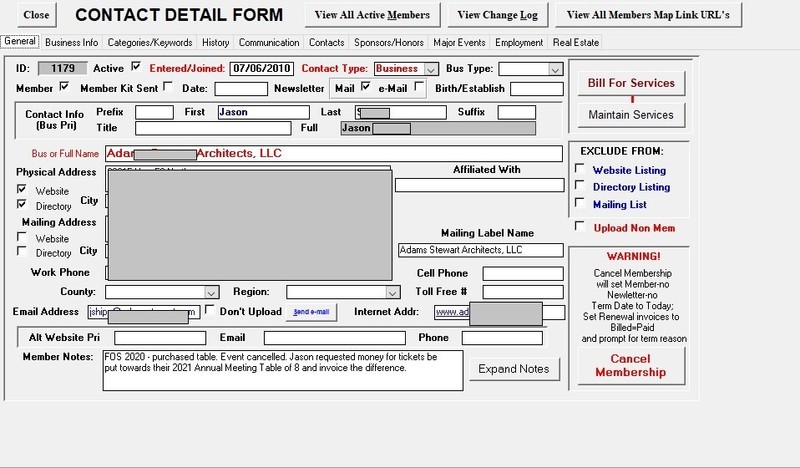Screen dimensions: 800x468
Task: Open the Categories/Keywords tab
Action: [x=150, y=42]
